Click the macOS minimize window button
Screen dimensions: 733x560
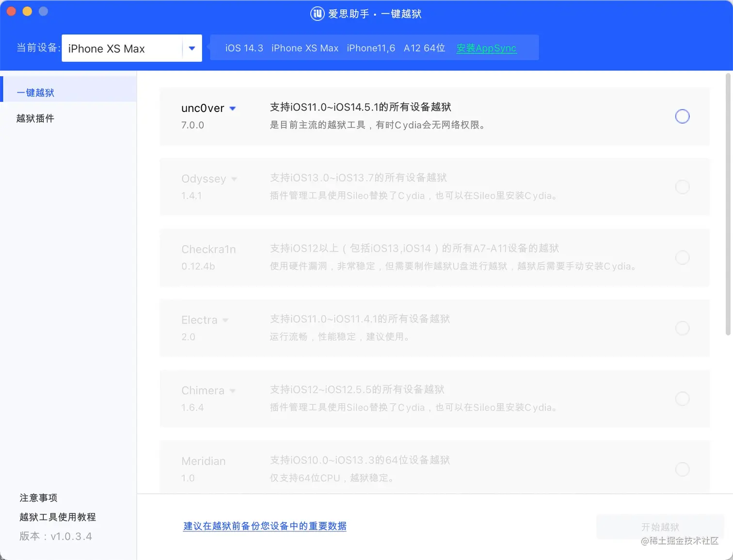point(27,11)
